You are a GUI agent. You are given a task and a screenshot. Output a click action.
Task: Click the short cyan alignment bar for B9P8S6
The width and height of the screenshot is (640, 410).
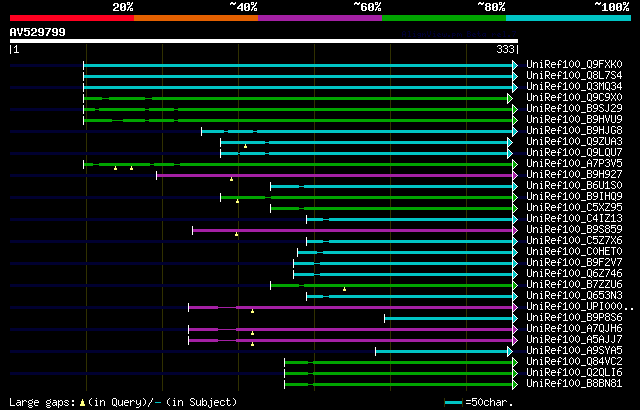click(449, 319)
